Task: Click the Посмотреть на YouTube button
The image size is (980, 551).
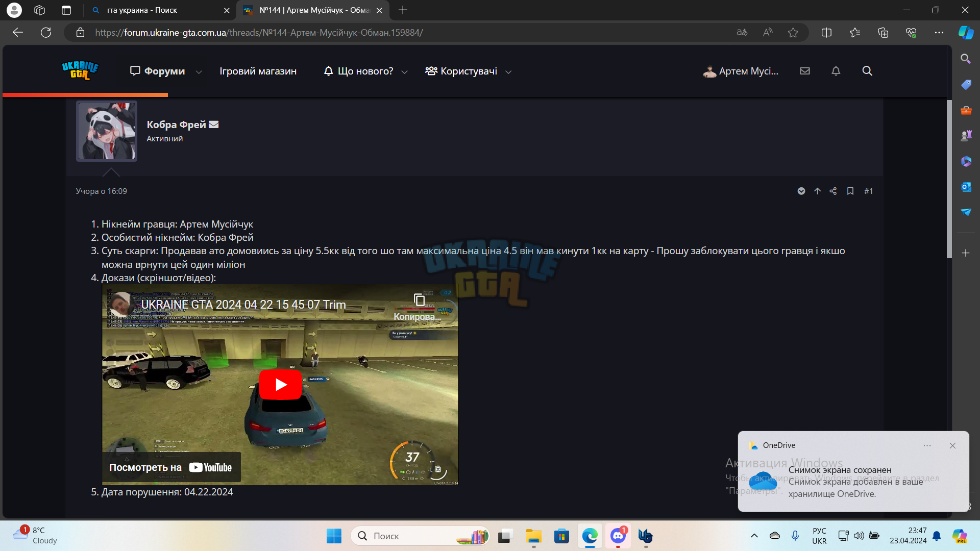Action: click(x=171, y=467)
